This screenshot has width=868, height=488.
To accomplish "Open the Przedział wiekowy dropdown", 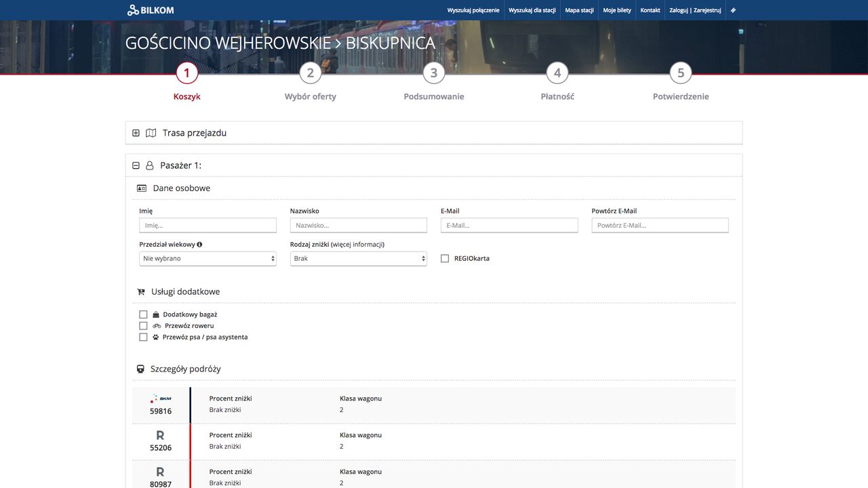I will click(x=208, y=259).
